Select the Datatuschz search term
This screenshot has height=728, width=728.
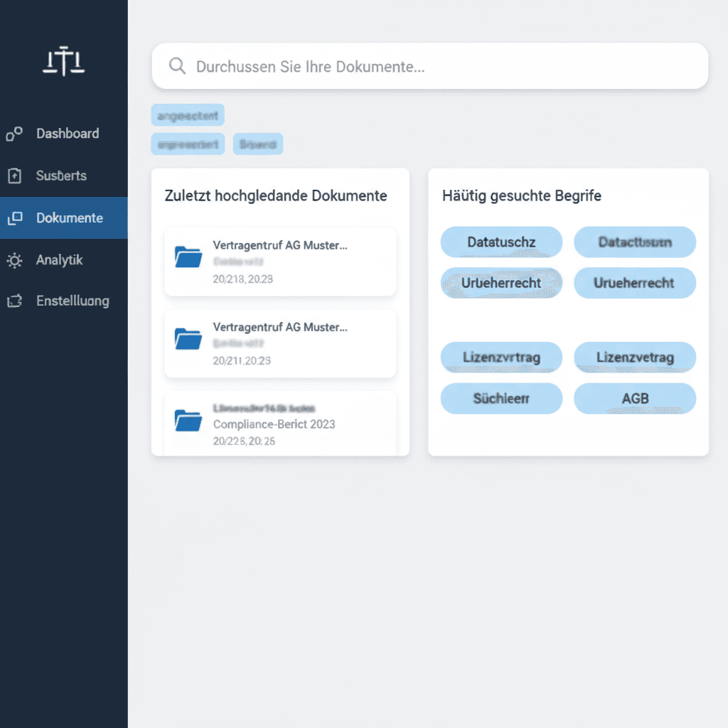(x=501, y=242)
